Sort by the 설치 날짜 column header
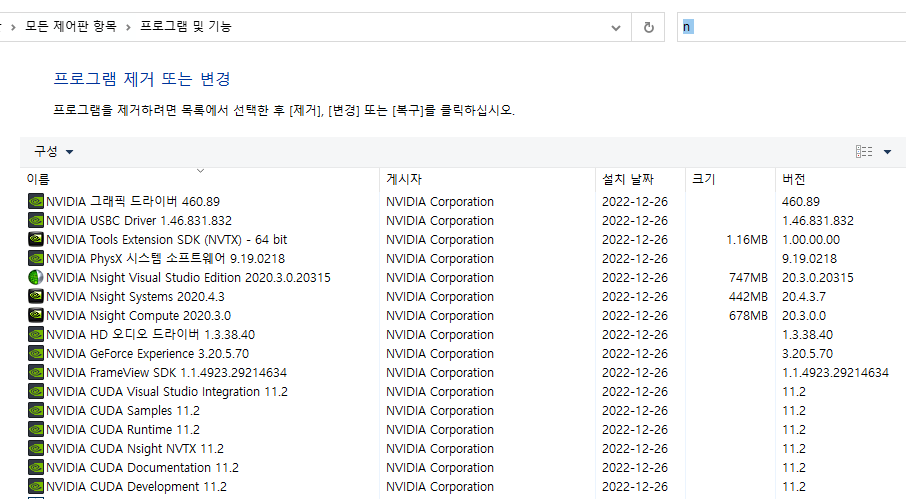906x499 pixels. 640,179
